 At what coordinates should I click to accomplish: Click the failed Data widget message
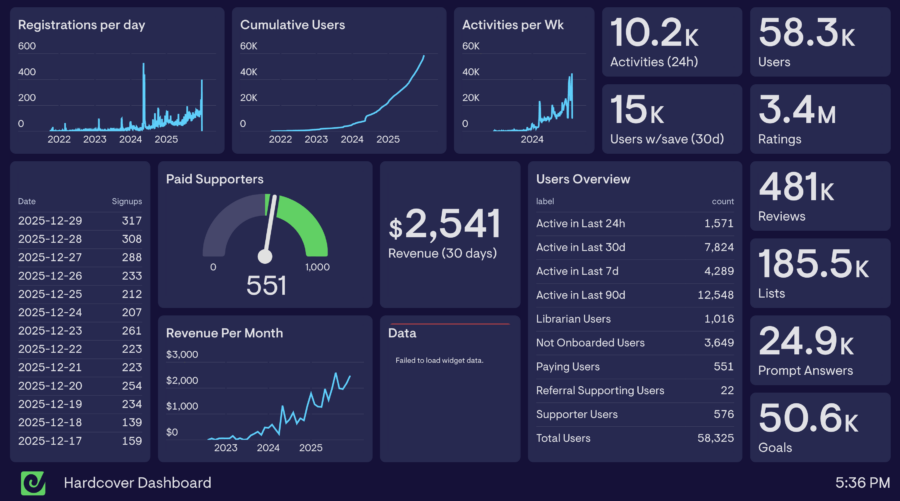[439, 360]
